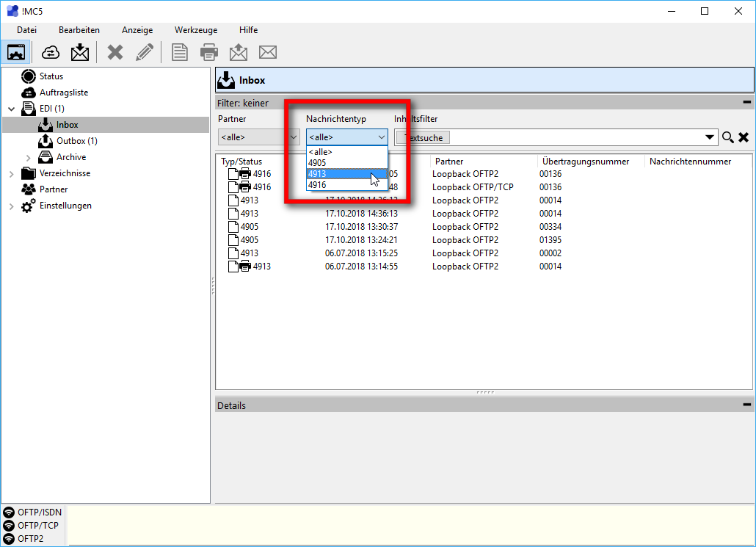The width and height of the screenshot is (756, 547).
Task: Click the settings window toolbar icon
Action: [16, 52]
